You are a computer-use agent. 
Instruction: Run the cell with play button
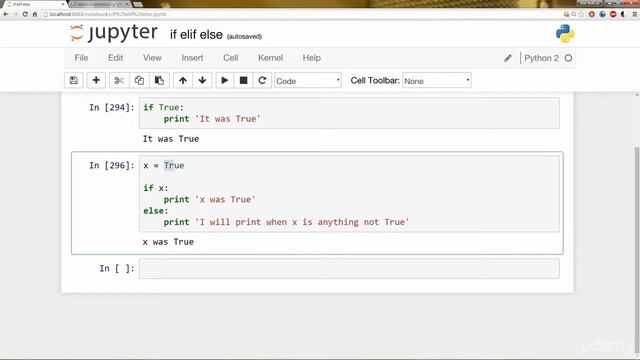click(x=224, y=80)
